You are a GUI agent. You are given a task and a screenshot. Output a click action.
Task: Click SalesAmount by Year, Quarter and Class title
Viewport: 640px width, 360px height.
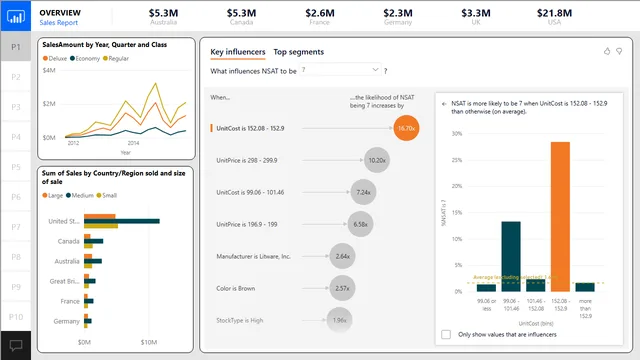tap(104, 44)
